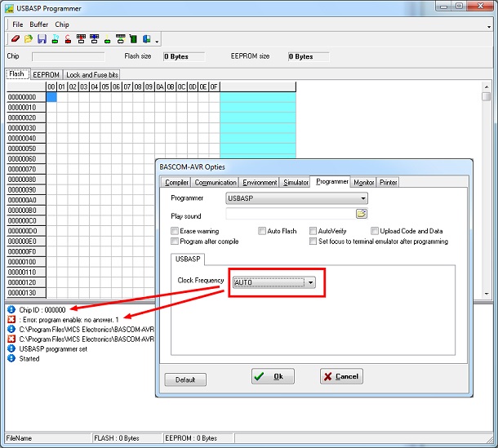Click the 'Chip ID : 000000' log line
The width and height of the screenshot is (498, 448).
click(42, 310)
